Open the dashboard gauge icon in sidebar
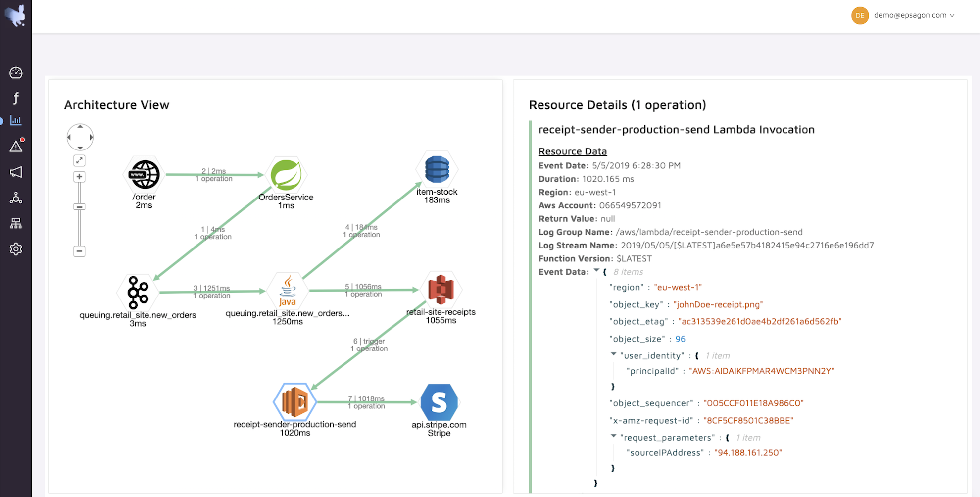This screenshot has height=497, width=980. click(16, 73)
